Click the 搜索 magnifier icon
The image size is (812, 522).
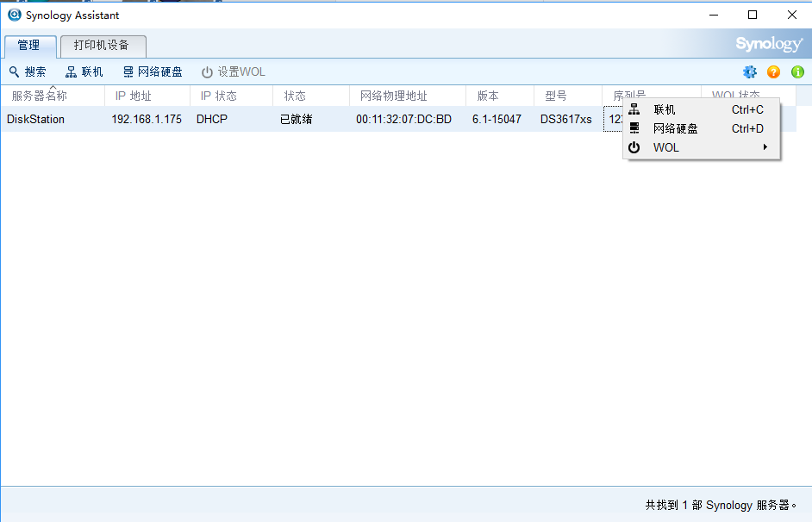[15, 71]
